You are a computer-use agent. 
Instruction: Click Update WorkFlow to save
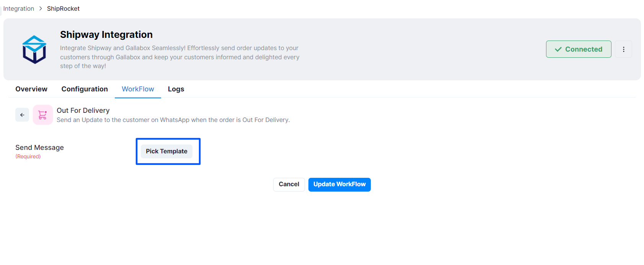[x=339, y=184]
